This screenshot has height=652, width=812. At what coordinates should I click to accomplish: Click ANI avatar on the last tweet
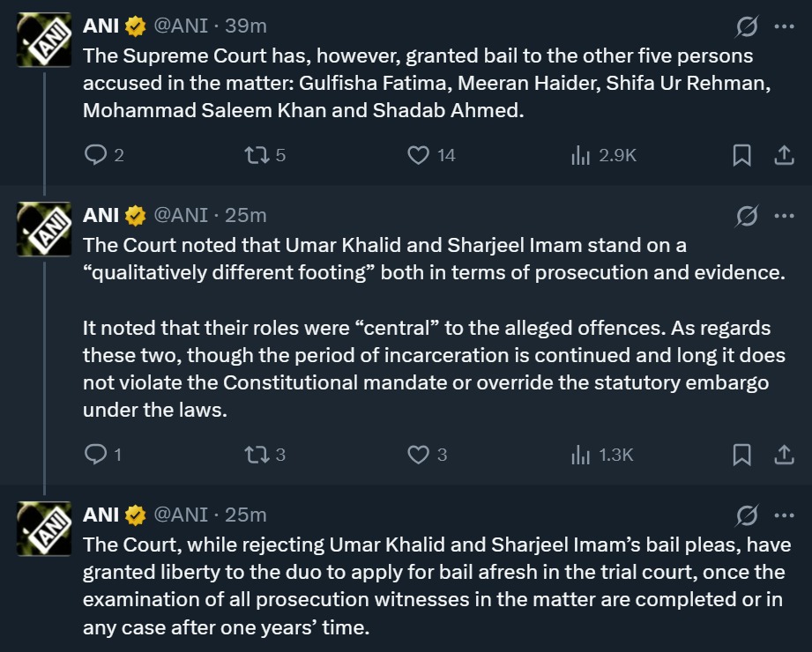44,529
